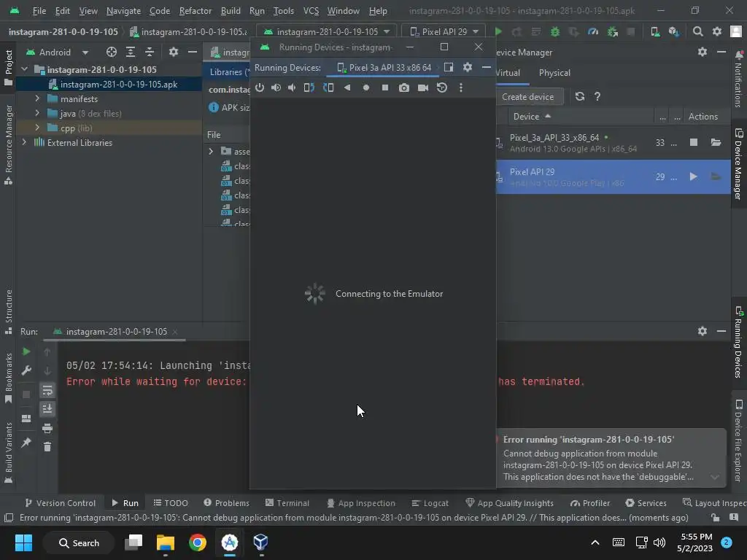This screenshot has height=560, width=747.
Task: Expand the assets row in APK file list
Action: click(211, 152)
